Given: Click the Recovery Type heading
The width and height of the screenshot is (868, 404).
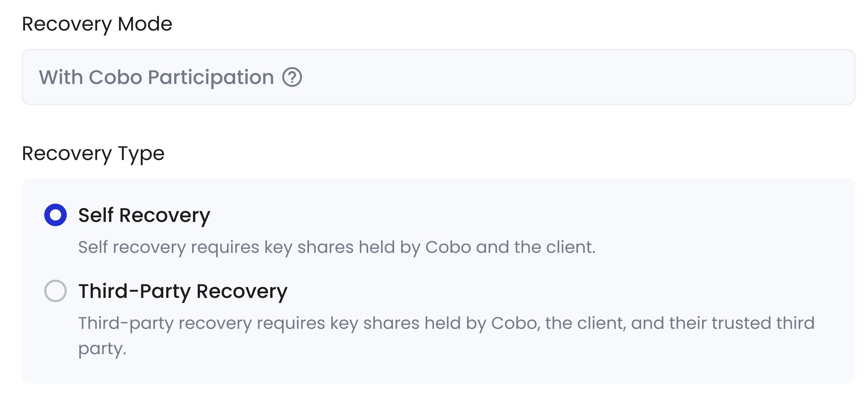Looking at the screenshot, I should (93, 154).
